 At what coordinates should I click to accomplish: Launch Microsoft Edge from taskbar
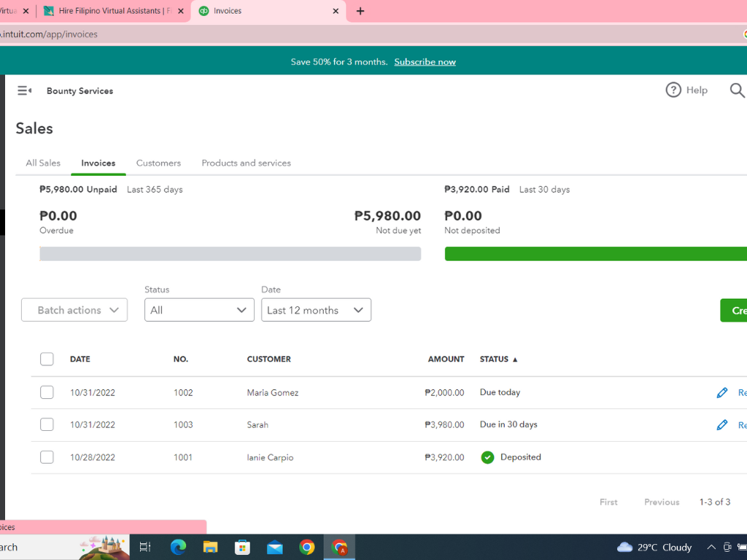click(x=178, y=547)
